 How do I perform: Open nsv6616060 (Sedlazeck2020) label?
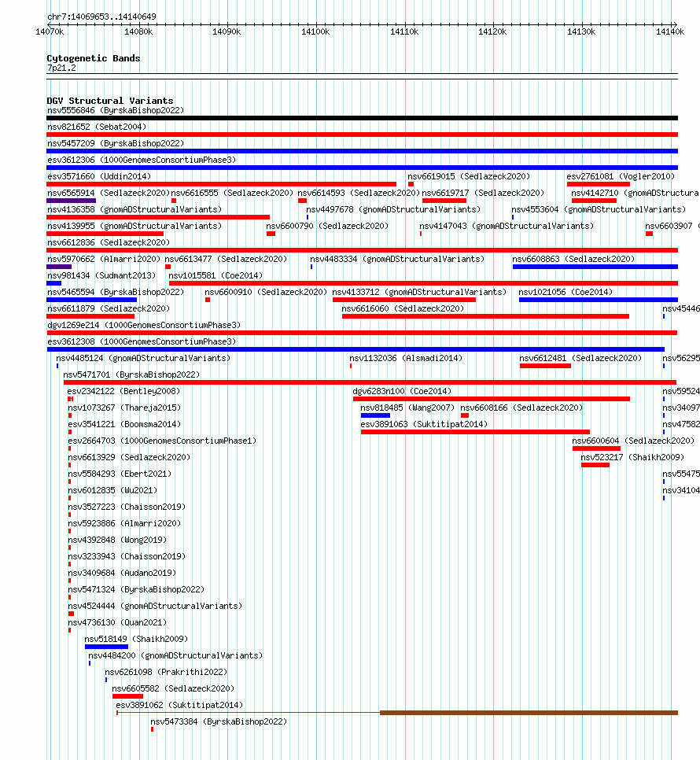point(403,308)
